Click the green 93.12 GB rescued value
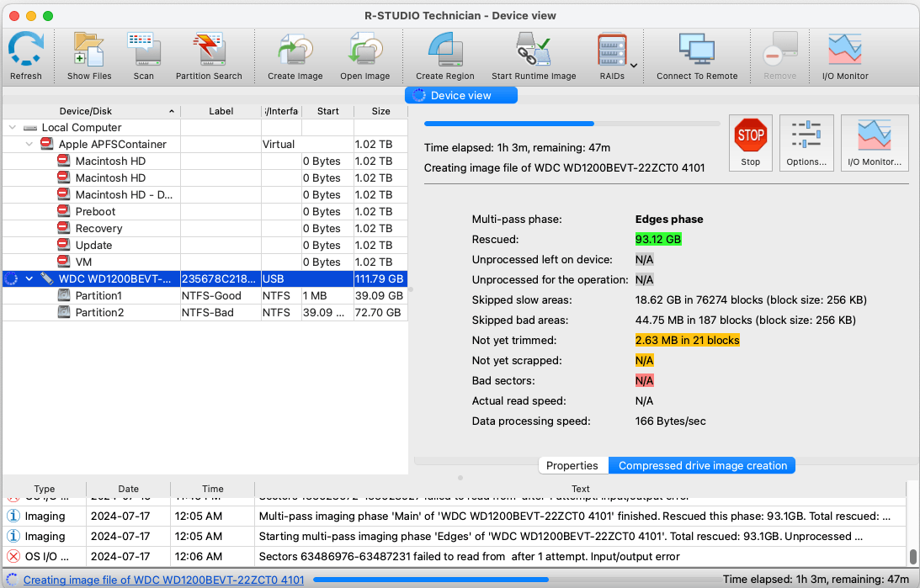Image resolution: width=920 pixels, height=588 pixels. pyautogui.click(x=658, y=239)
